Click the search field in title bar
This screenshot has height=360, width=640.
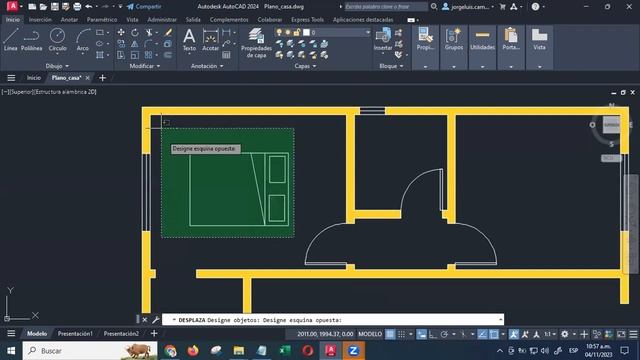(386, 7)
